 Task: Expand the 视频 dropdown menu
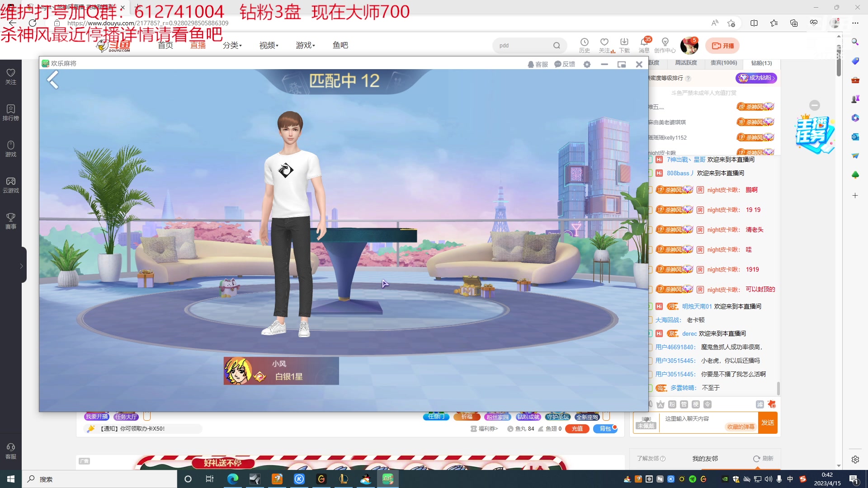[268, 45]
